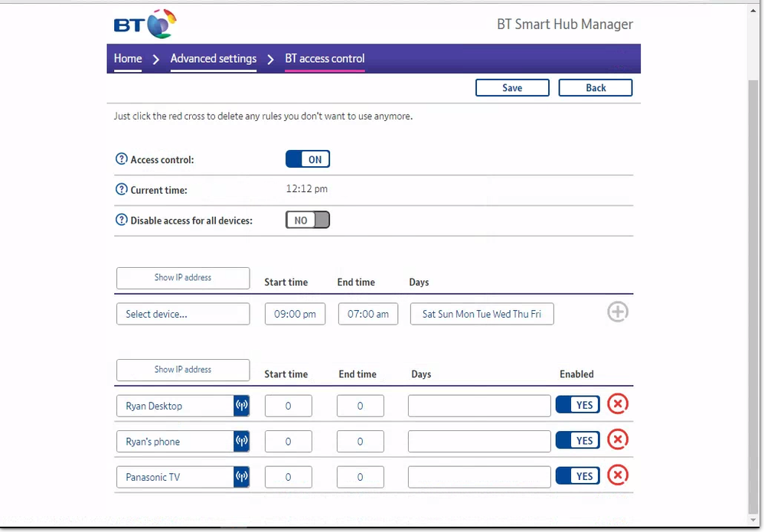The width and height of the screenshot is (764, 532).
Task: Click lower Show IP address button
Action: [x=183, y=370]
